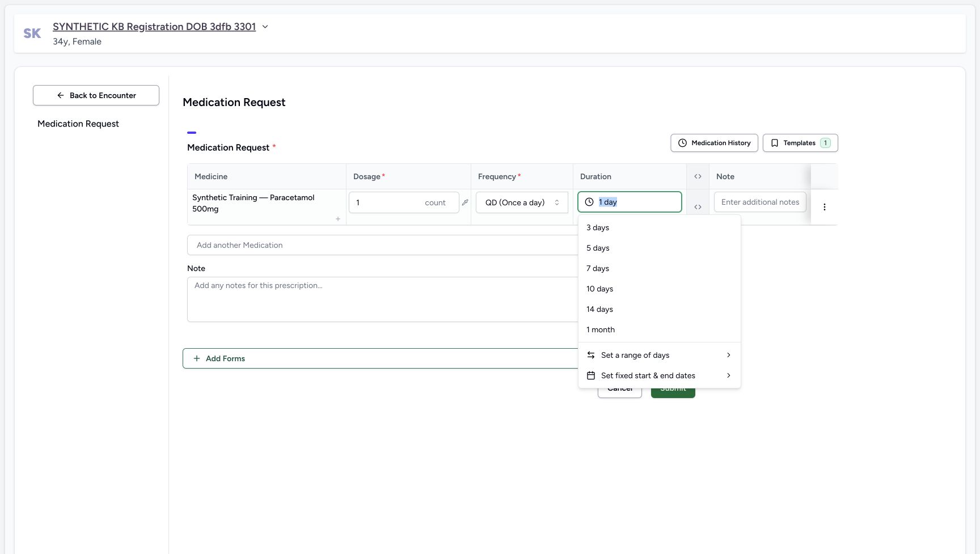
Task: Open Set a range of days submenu
Action: pos(660,355)
